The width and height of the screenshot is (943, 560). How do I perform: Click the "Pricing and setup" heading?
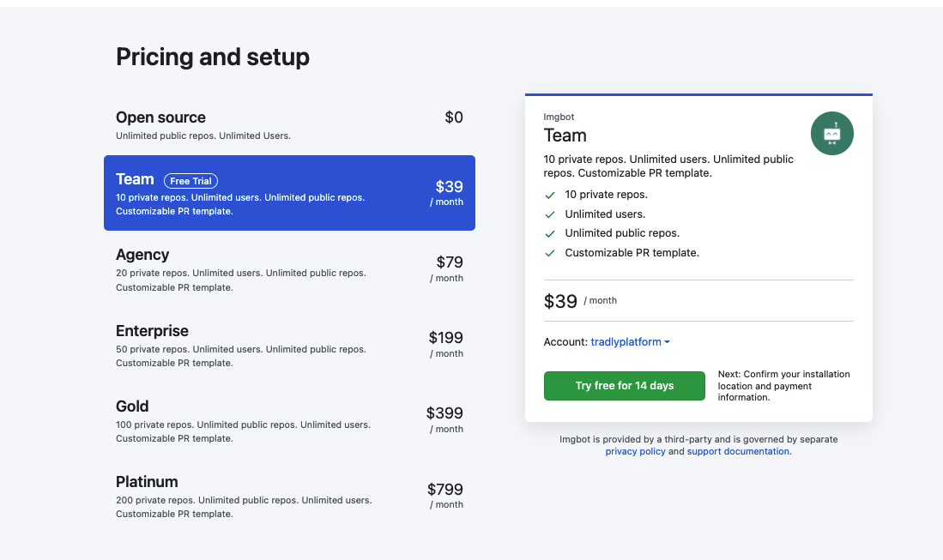213,57
